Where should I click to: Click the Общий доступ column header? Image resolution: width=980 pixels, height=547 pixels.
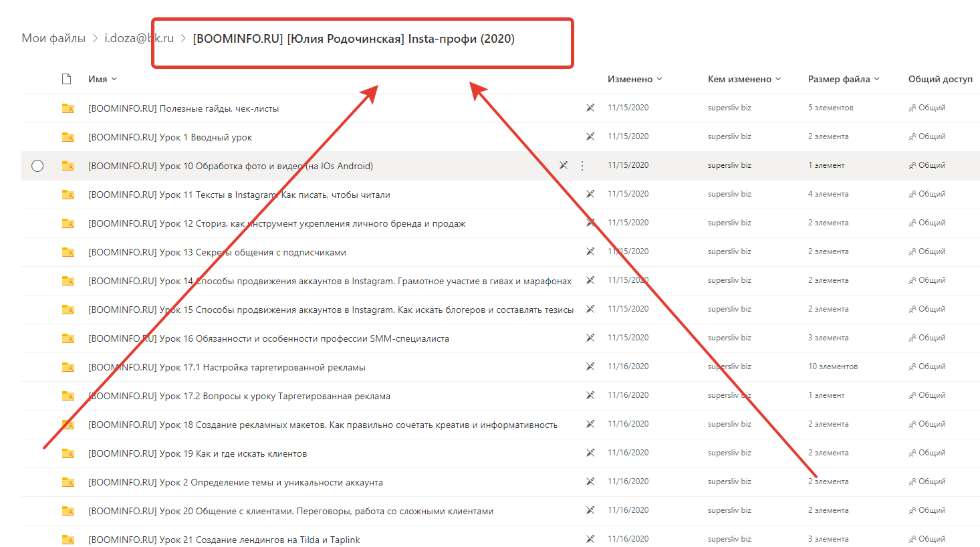[x=941, y=79]
